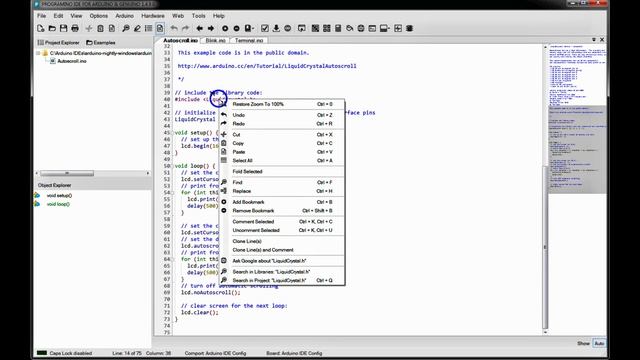Click the Print toolbar icon

75,28
